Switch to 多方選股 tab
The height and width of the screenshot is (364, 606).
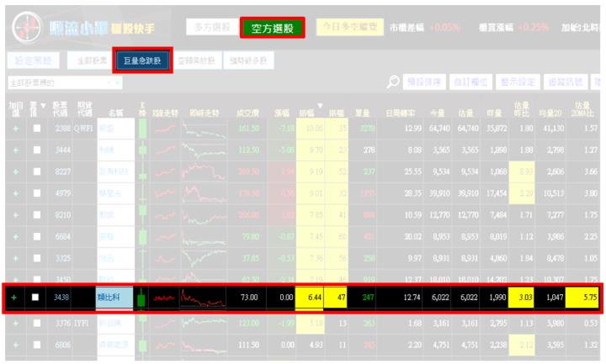[x=212, y=28]
